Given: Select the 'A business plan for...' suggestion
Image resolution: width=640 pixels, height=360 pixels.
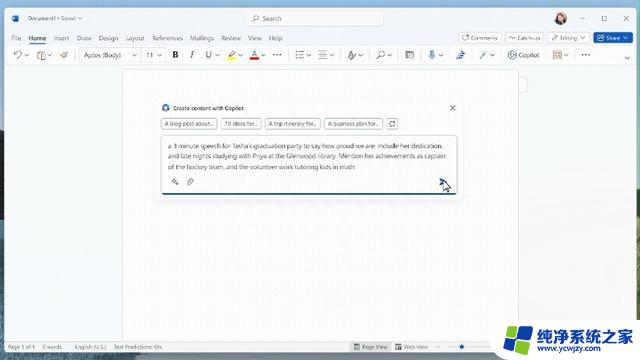Looking at the screenshot, I should point(353,124).
